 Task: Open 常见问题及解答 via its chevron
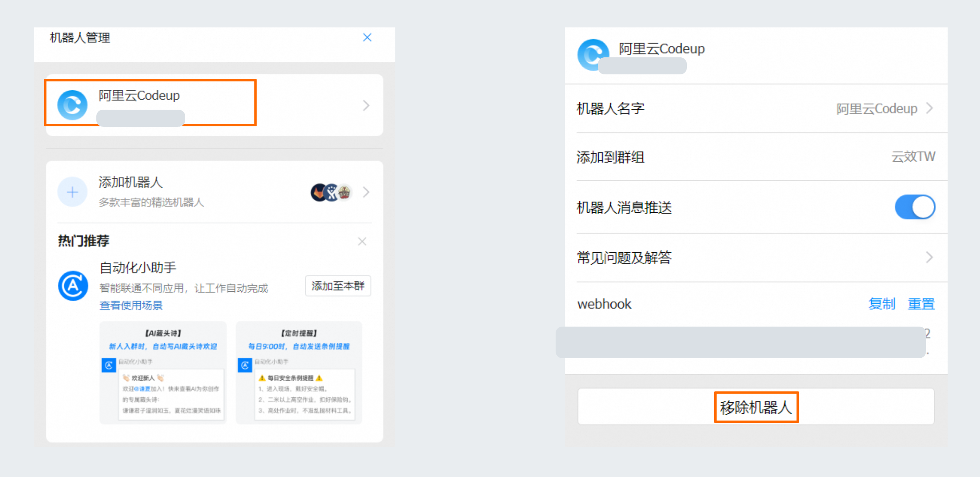(x=930, y=257)
